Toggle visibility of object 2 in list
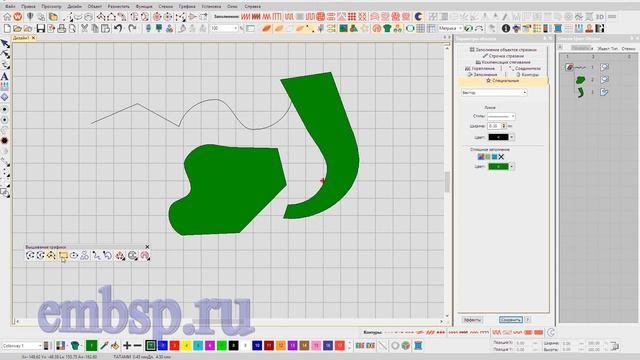This screenshot has width=640, height=360. (604, 80)
